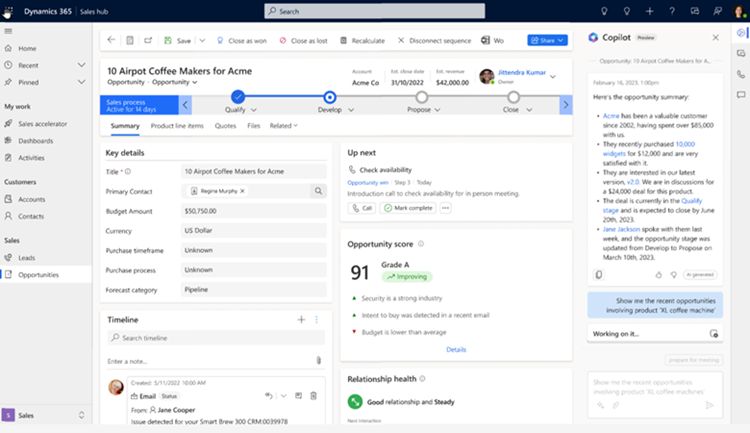Open the app launcher waffle icon
Image resolution: width=750 pixels, height=433 pixels.
click(8, 11)
